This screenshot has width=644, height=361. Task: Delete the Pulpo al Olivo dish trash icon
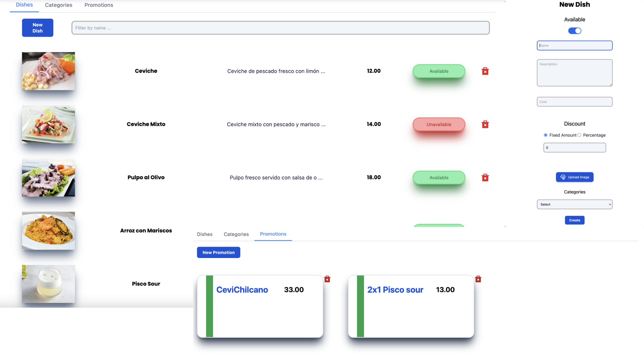[485, 177]
